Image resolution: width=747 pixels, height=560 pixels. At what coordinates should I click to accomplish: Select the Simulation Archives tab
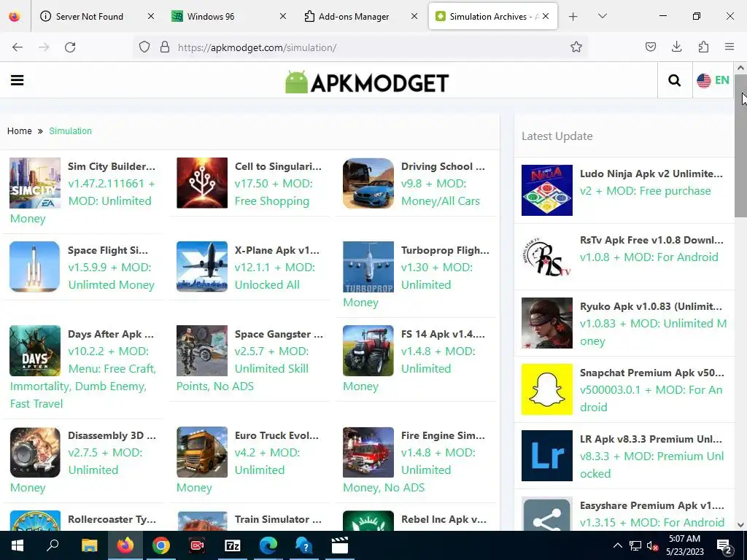(x=493, y=16)
